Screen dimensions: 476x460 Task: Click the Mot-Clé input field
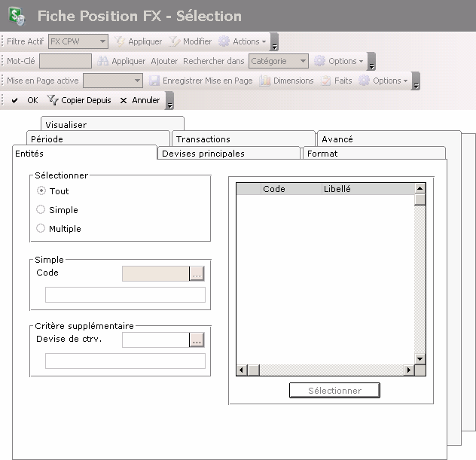point(66,61)
